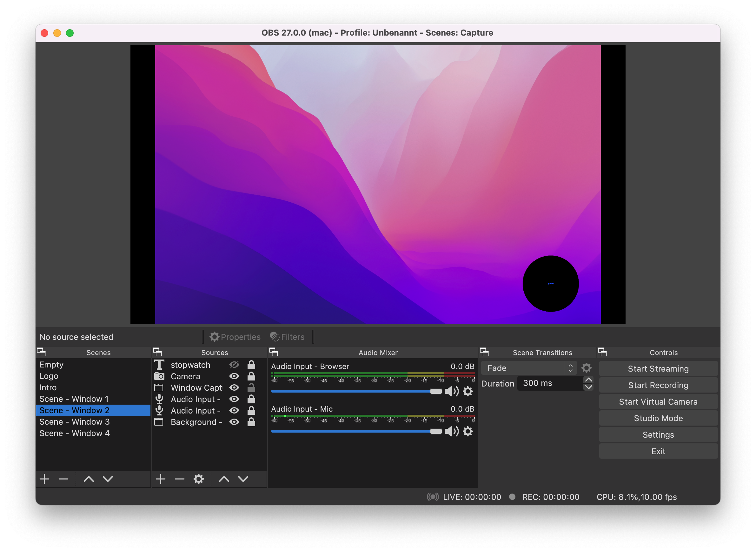Adjust Audio Input - Browser volume slider

pyautogui.click(x=356, y=391)
